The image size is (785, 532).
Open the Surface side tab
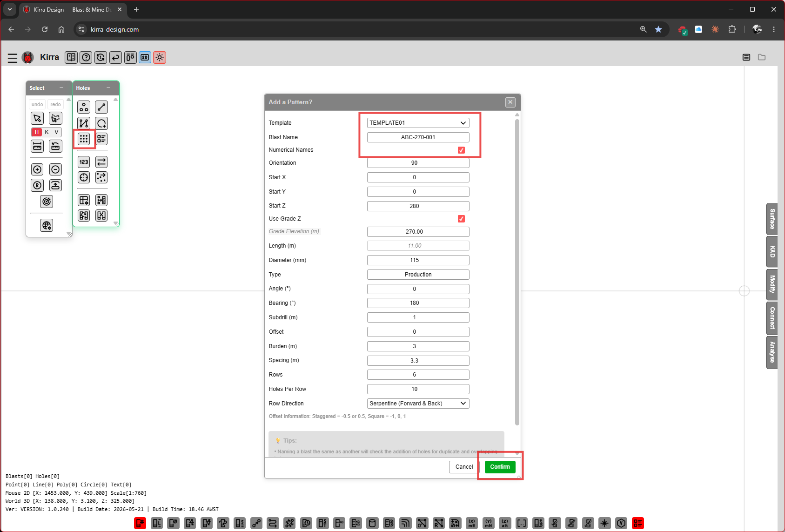tap(772, 219)
